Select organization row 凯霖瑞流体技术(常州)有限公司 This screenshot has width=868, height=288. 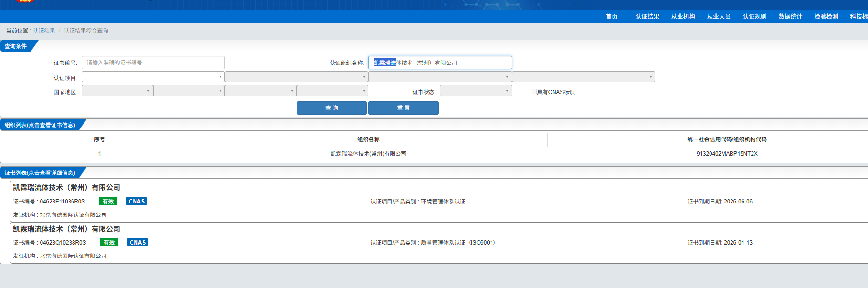pyautogui.click(x=368, y=154)
